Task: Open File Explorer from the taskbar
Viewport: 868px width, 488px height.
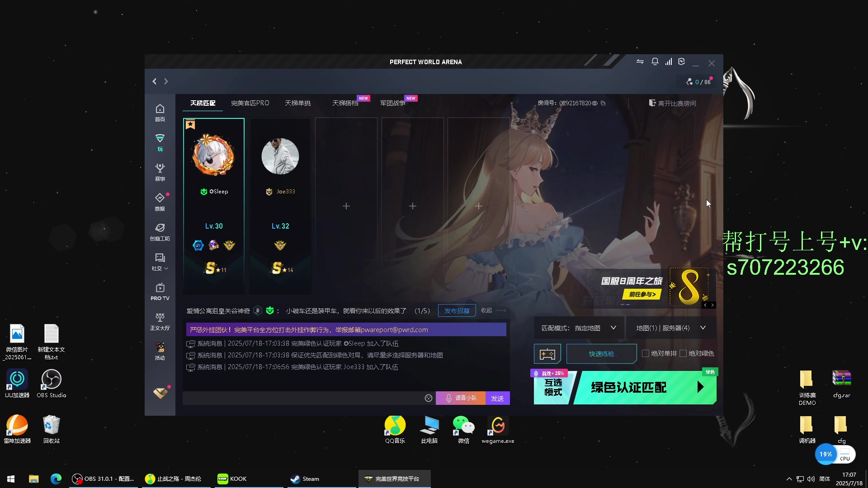Action: [33, 479]
